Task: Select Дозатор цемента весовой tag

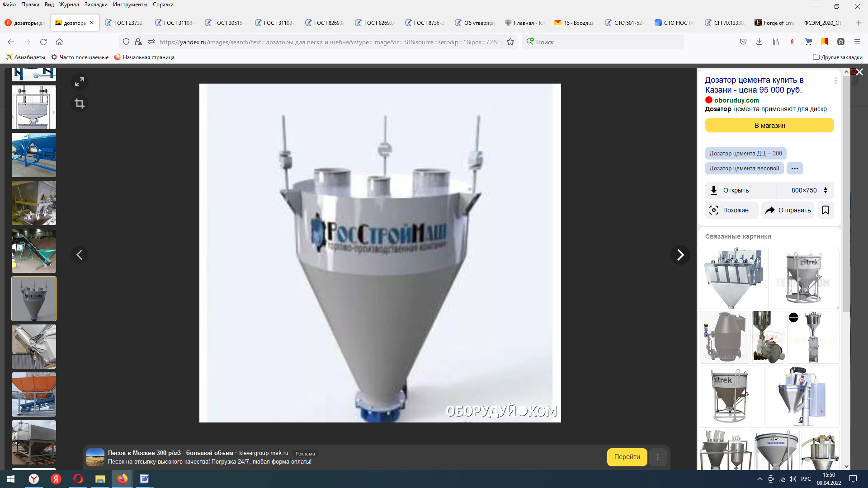Action: click(x=744, y=169)
